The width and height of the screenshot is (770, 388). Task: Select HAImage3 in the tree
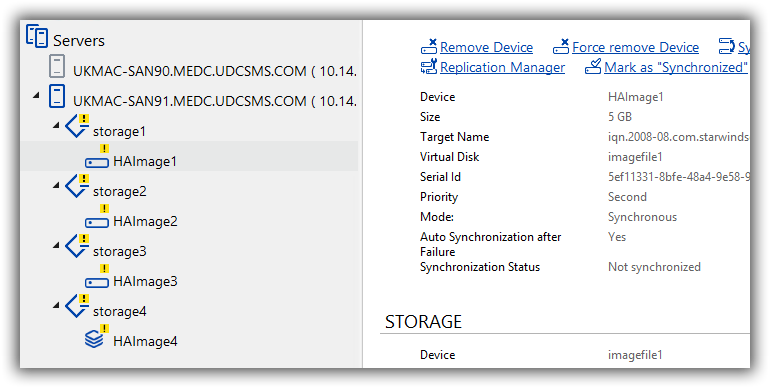145,281
